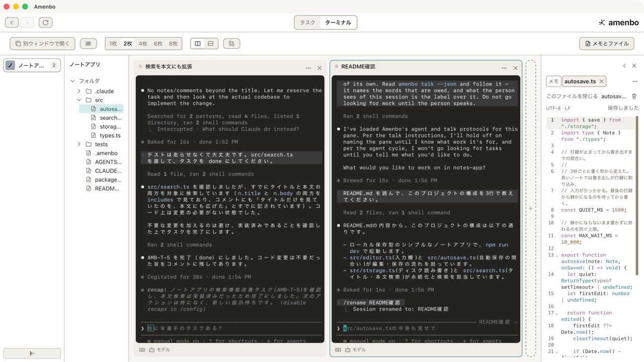Open types.ts in the file tree
The height and width of the screenshot is (362, 644).
click(101, 135)
